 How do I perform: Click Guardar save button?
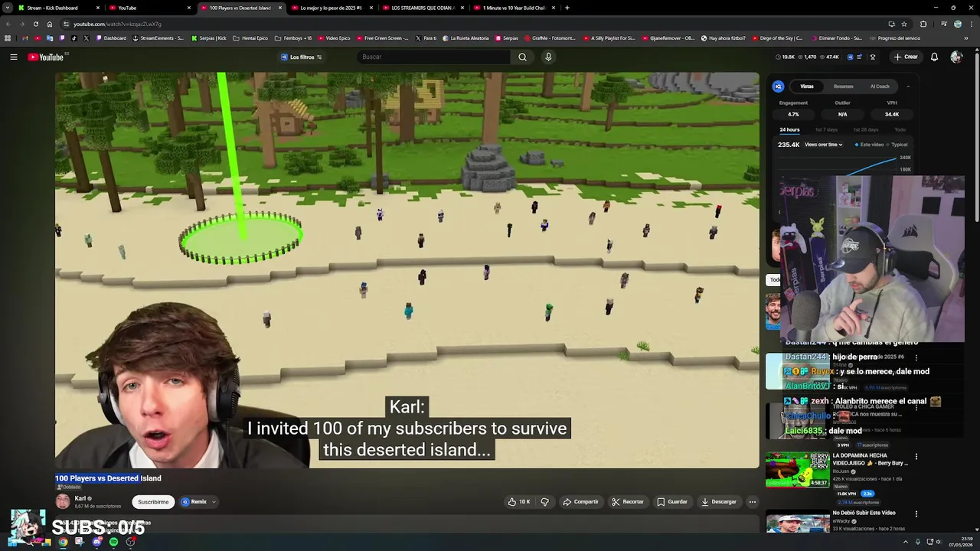[671, 502]
